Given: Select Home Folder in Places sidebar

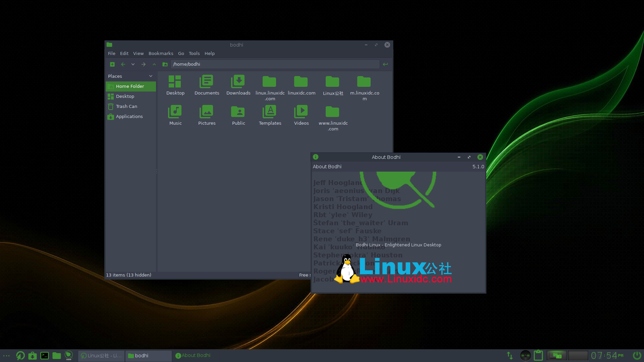Looking at the screenshot, I should click(131, 86).
